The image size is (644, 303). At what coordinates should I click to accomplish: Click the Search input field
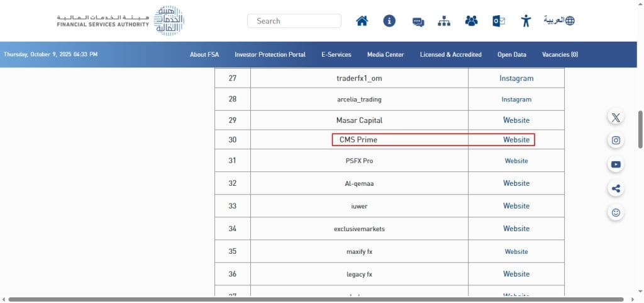[294, 21]
